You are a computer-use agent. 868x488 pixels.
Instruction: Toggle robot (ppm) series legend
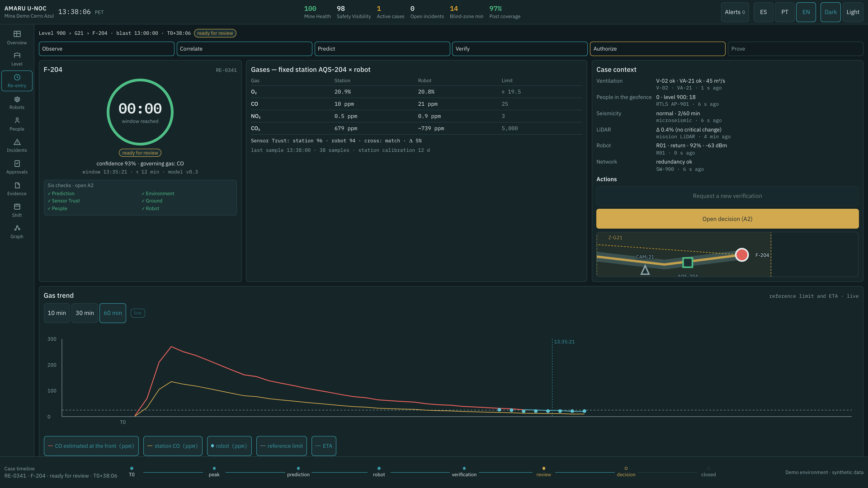click(229, 446)
